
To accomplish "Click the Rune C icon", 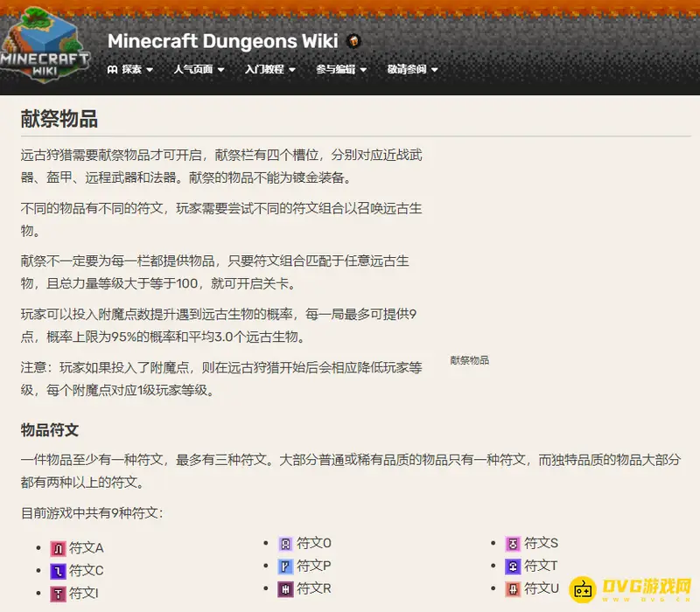I will tap(59, 571).
